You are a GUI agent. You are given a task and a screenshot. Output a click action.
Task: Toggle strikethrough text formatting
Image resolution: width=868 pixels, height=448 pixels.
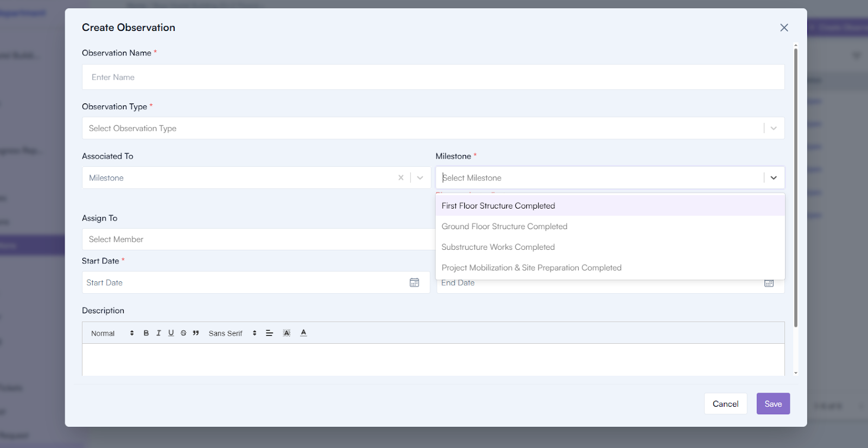point(183,333)
